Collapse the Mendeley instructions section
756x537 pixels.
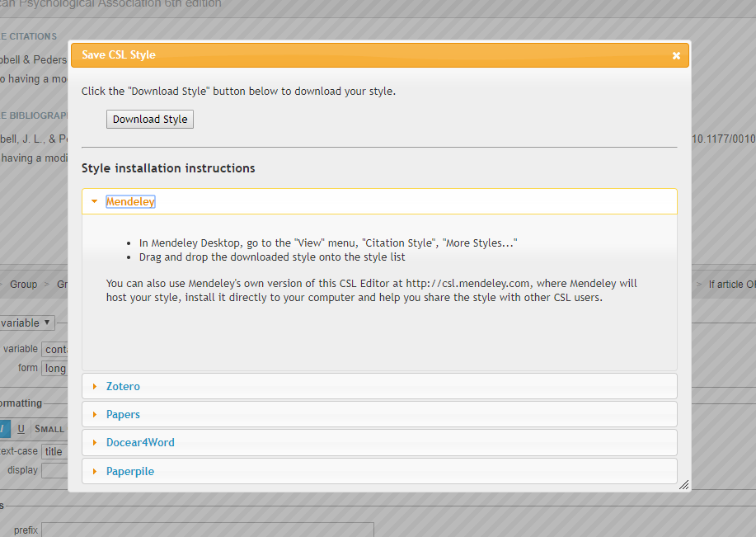coord(379,201)
